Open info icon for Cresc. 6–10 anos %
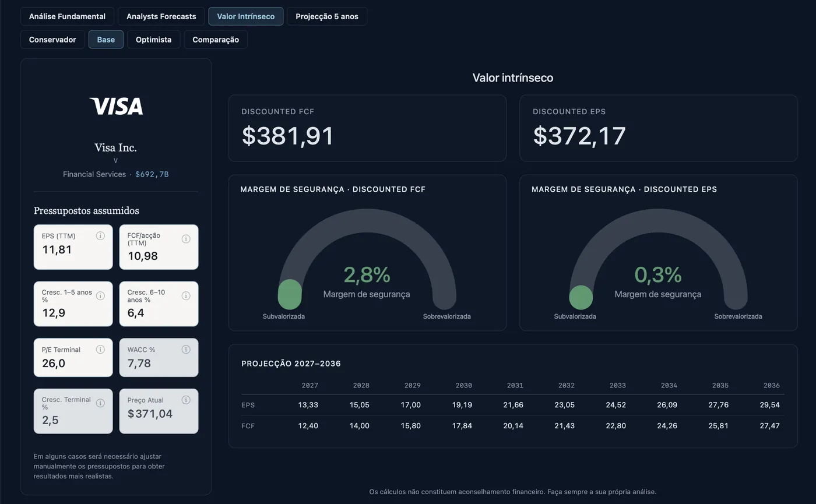Viewport: 816px width, 504px height. coord(186,296)
